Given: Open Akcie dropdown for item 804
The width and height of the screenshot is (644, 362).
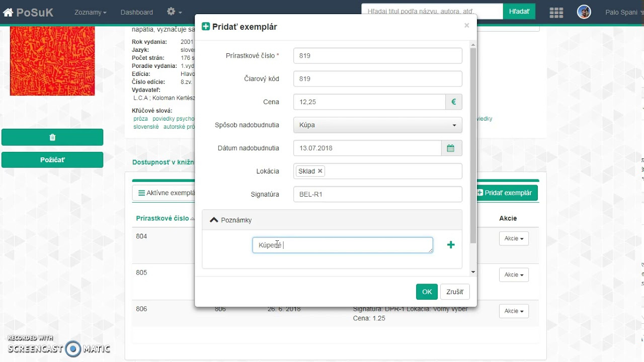Looking at the screenshot, I should (x=514, y=238).
